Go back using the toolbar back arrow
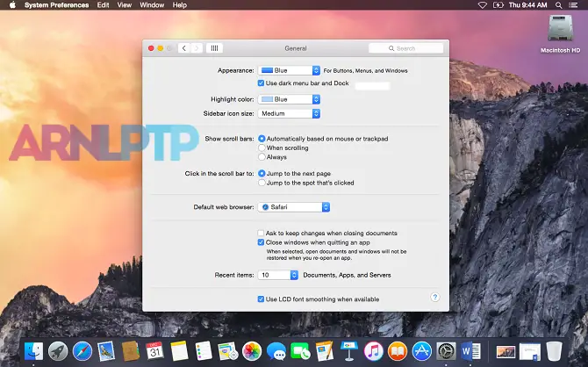588x367 pixels. click(x=184, y=48)
